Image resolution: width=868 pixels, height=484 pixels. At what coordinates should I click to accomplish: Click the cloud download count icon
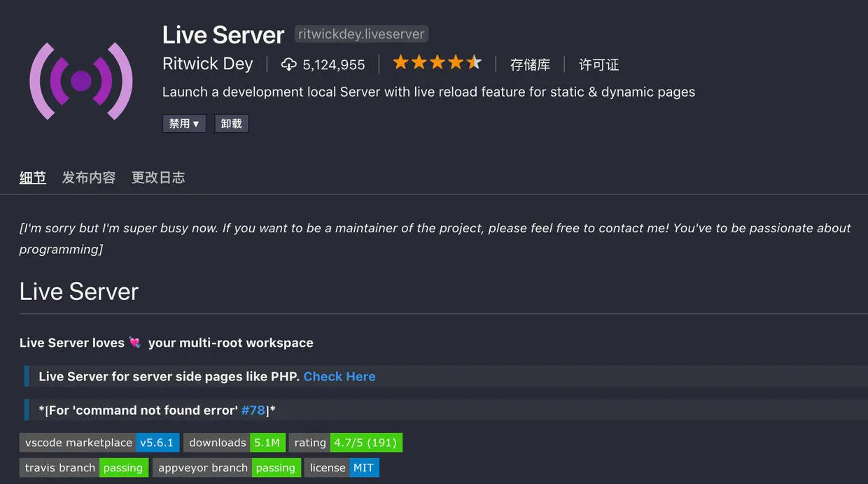pyautogui.click(x=288, y=64)
